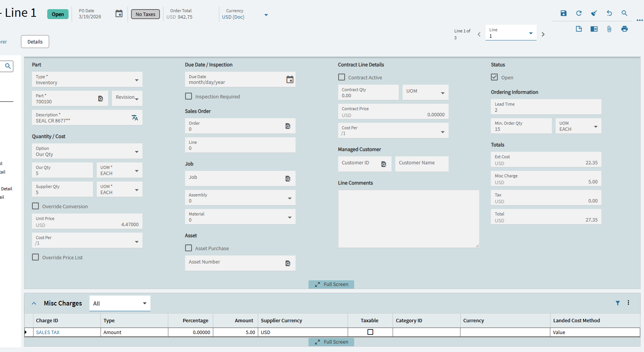Toggle the Inspection Required checkbox
This screenshot has height=352, width=644.
pos(189,96)
